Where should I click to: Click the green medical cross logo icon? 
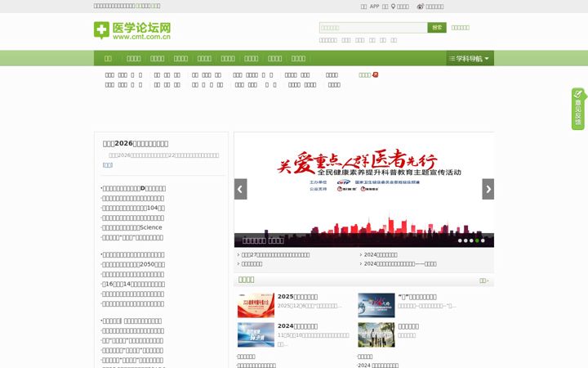(x=101, y=30)
